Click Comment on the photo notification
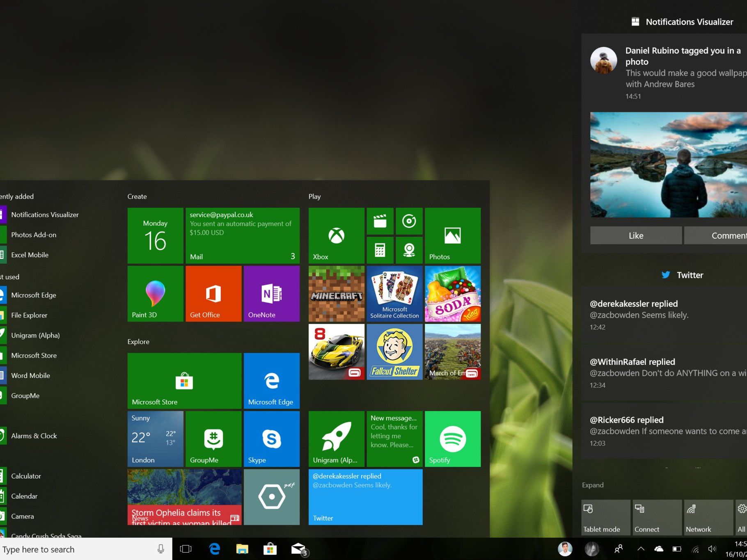 pos(715,235)
